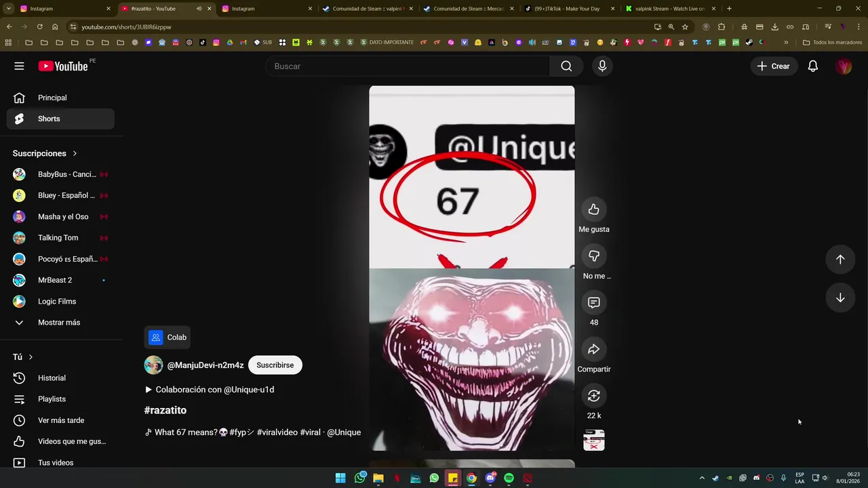
Task: Click the browser back arrow
Action: coord(9,27)
